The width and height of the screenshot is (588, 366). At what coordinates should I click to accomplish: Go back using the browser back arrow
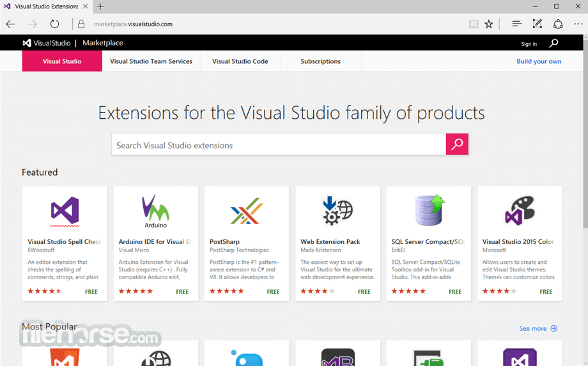[x=10, y=24]
